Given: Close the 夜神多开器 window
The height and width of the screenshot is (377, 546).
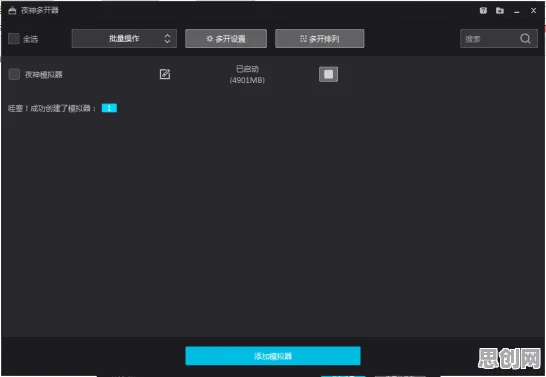Looking at the screenshot, I should pos(533,11).
